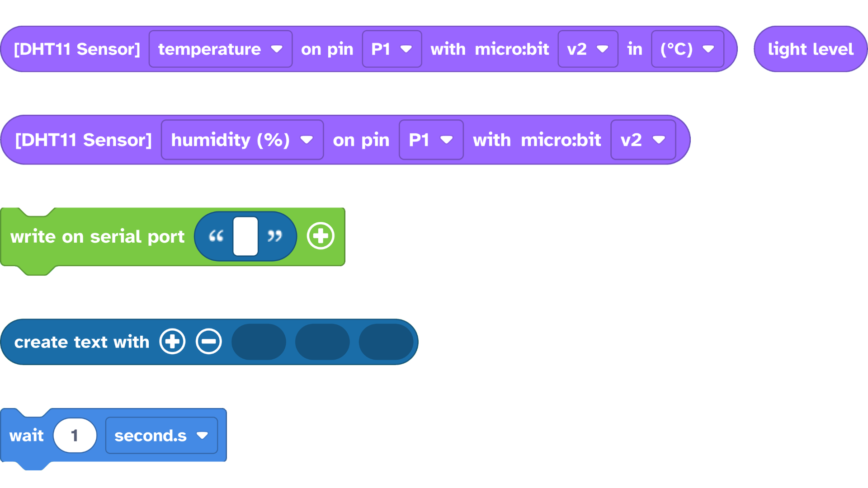Open the (°C) unit dropdown

pos(687,49)
